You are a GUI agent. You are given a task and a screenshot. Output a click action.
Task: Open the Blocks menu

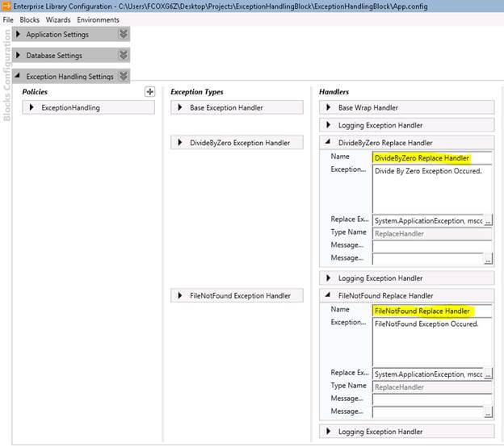(x=30, y=20)
